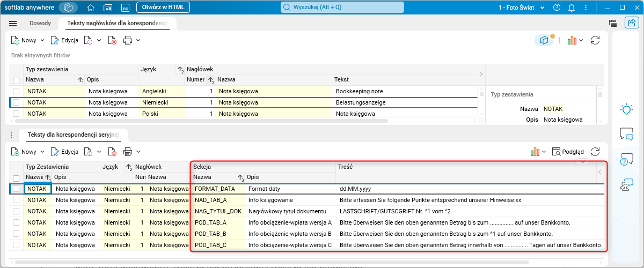Click print icon in upper toolbar
The height and width of the screenshot is (268, 644).
tap(128, 40)
